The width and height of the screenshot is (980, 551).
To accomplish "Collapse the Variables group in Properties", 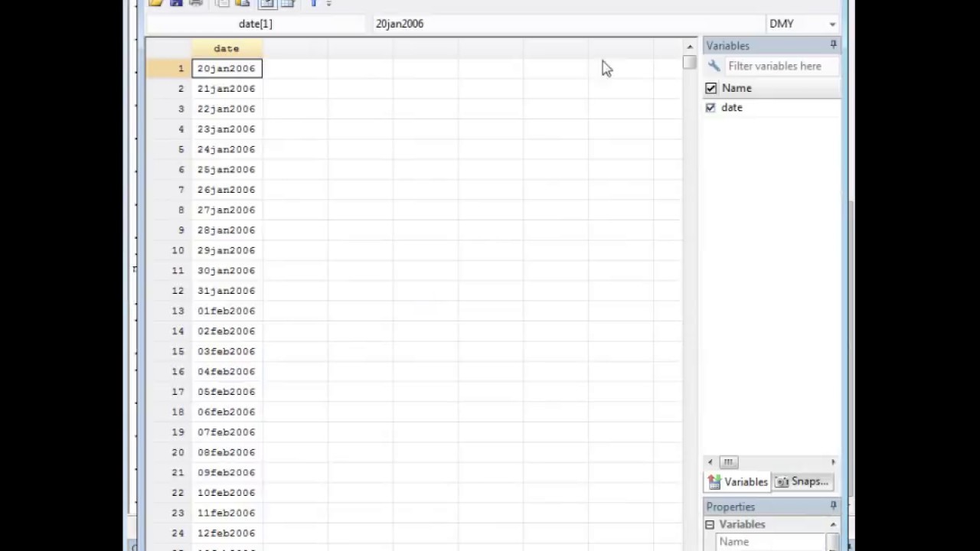I will pos(710,524).
